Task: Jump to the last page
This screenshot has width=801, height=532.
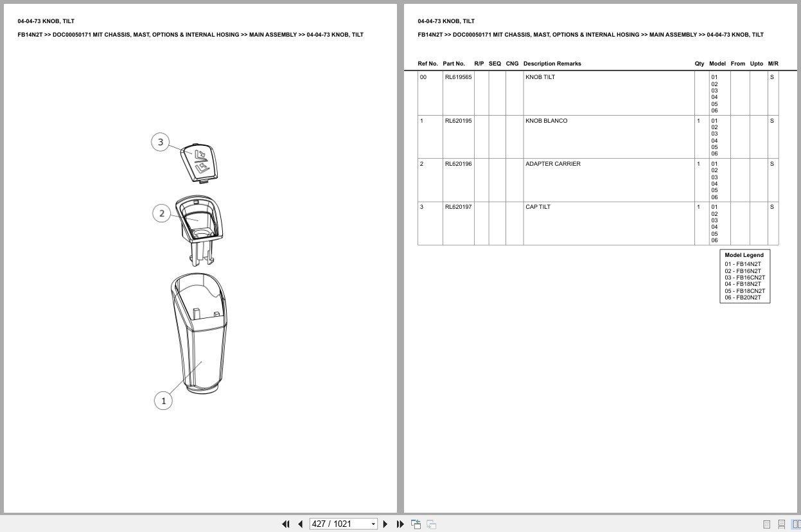Action: coord(400,524)
